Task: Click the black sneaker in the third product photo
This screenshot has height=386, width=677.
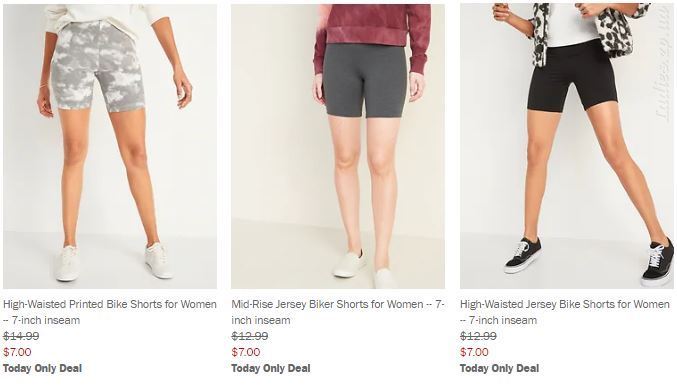Action: tap(522, 255)
